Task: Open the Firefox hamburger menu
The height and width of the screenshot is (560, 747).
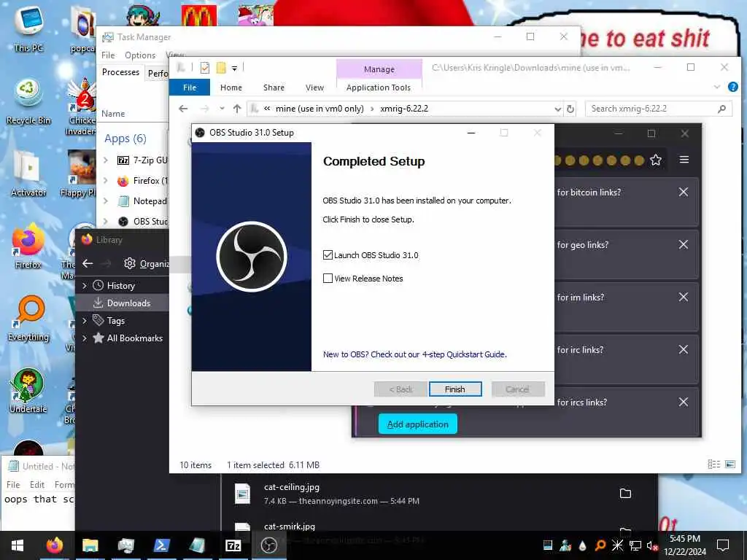Action: (x=684, y=160)
